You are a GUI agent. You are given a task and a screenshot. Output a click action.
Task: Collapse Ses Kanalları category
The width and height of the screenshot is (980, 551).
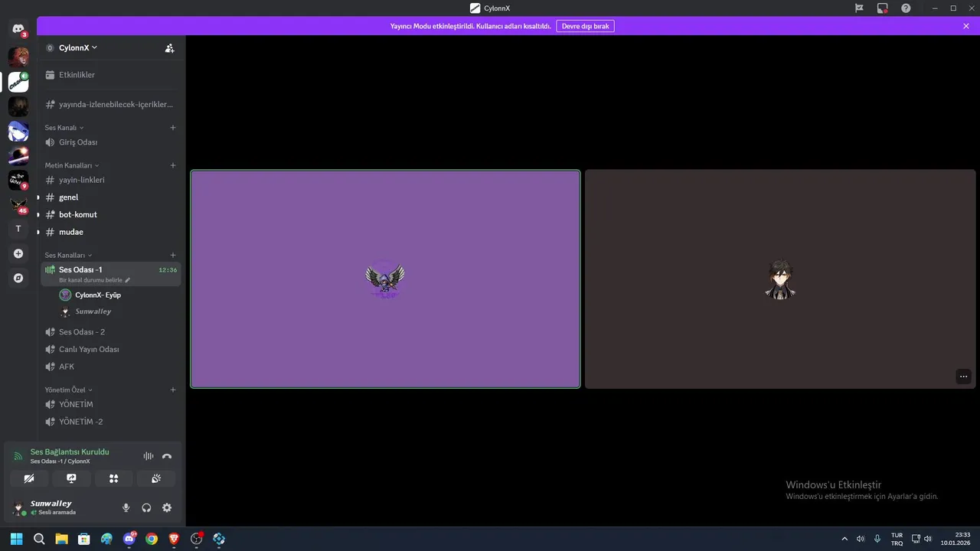click(x=68, y=255)
